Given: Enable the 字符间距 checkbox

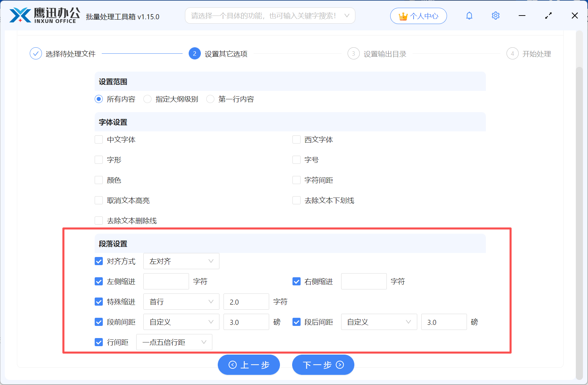Looking at the screenshot, I should click(x=297, y=180).
